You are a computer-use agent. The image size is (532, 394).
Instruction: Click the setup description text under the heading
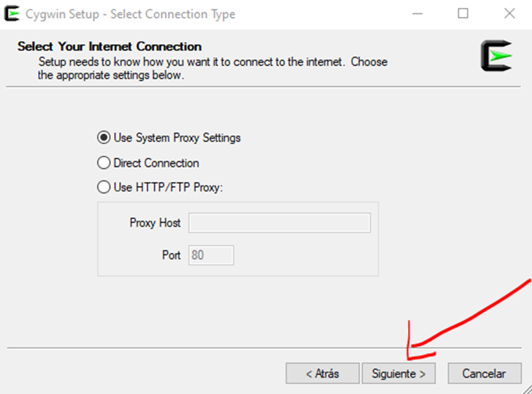click(212, 69)
